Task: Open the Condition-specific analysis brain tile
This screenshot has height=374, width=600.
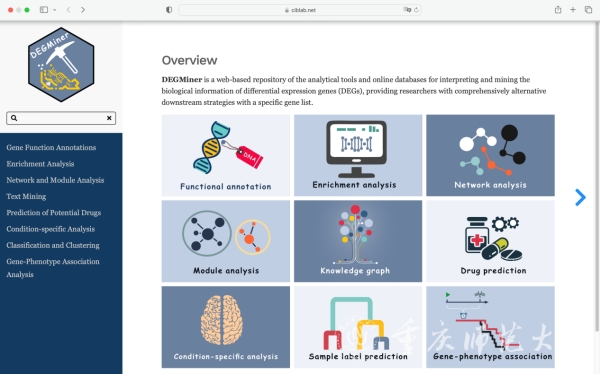Action: pyautogui.click(x=225, y=327)
